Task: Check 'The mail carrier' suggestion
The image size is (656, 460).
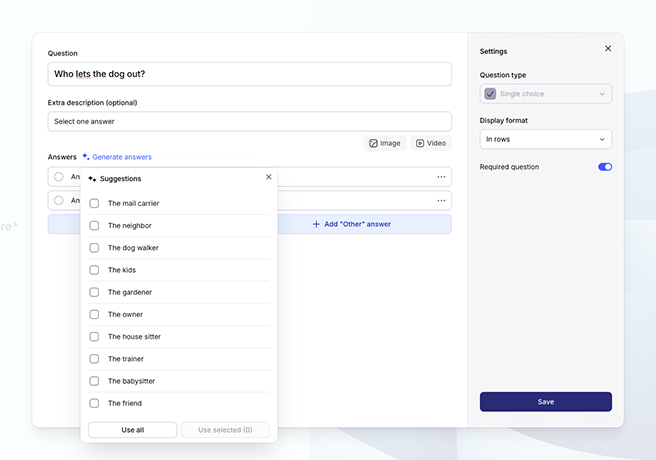Action: pyautogui.click(x=94, y=203)
